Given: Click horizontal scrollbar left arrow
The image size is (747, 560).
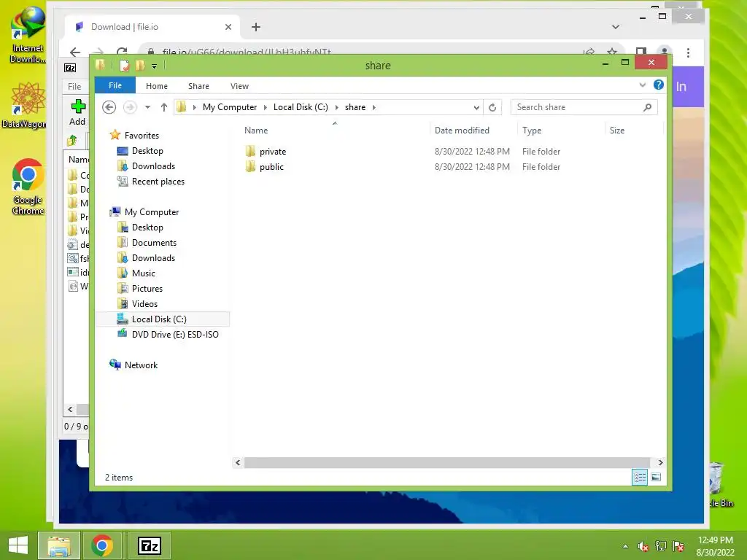Looking at the screenshot, I should [238, 462].
